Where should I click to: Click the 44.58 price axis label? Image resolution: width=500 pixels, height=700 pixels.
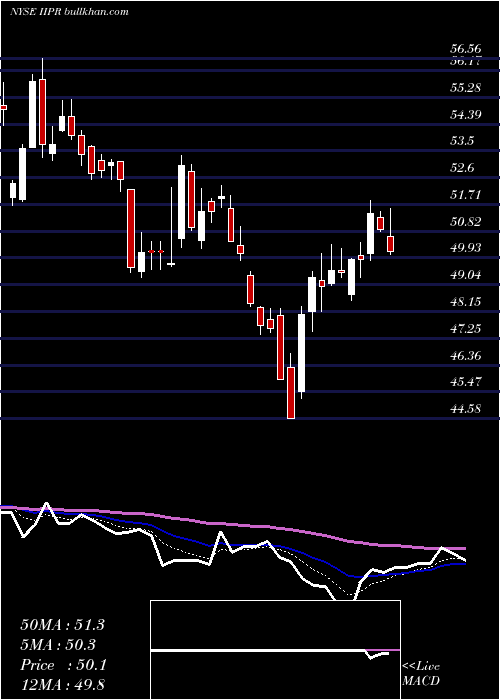click(x=466, y=408)
